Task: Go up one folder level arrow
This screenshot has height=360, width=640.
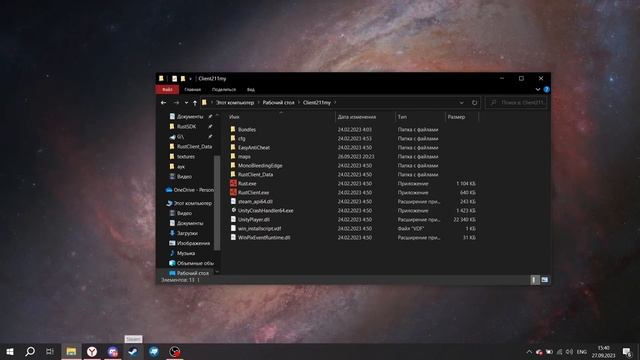Action: pos(195,103)
